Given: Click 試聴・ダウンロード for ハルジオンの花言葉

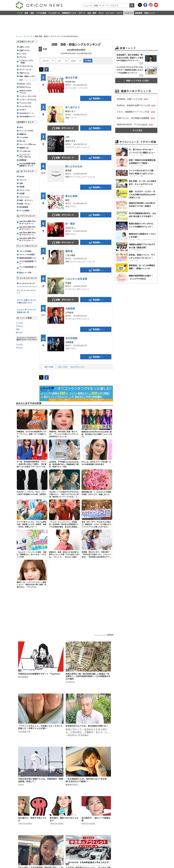Looking at the screenshot, I should tap(63, 300).
